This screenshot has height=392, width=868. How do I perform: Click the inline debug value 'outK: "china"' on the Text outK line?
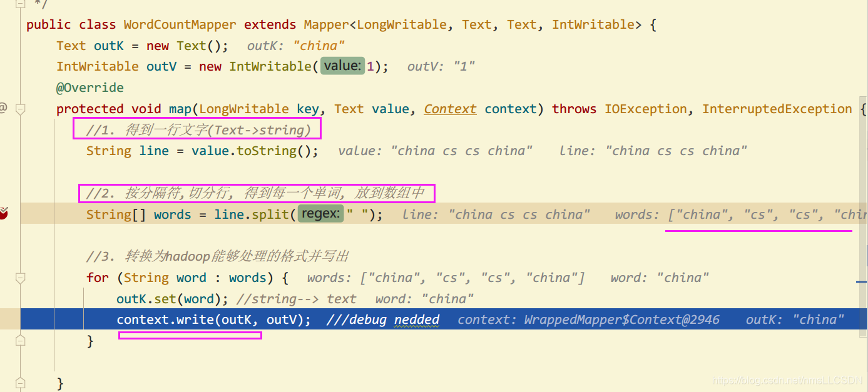coord(296,46)
